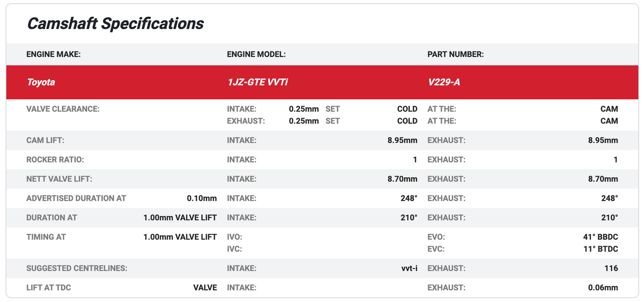Click the advertised duration 0.10mm value
644x302 pixels.
pos(201,198)
